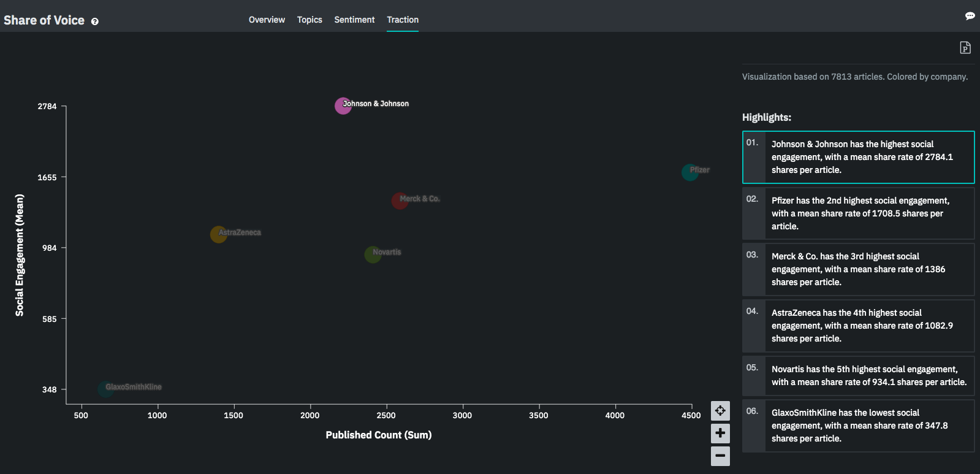Click the Highlights: heading
Image resolution: width=980 pixels, height=474 pixels.
pyautogui.click(x=767, y=117)
